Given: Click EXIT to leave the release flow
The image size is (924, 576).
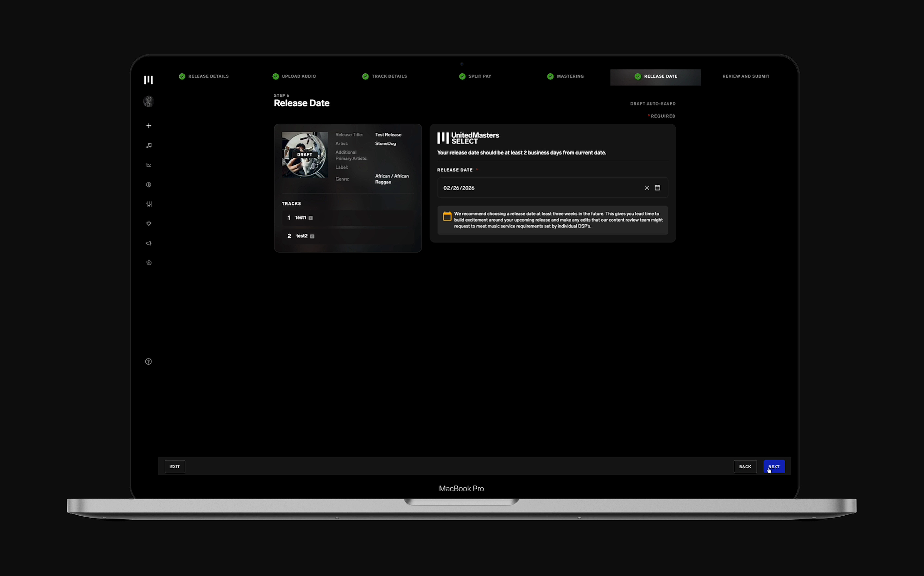Looking at the screenshot, I should [x=175, y=466].
